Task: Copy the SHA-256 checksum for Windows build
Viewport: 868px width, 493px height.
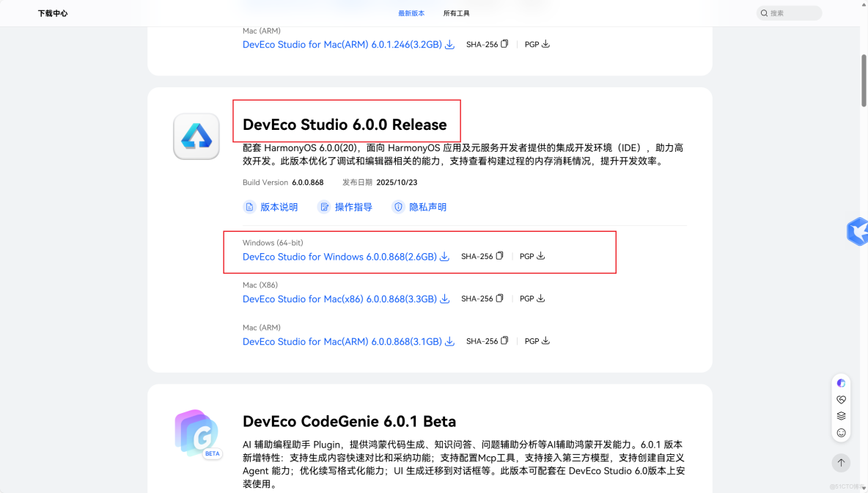Action: (x=499, y=255)
